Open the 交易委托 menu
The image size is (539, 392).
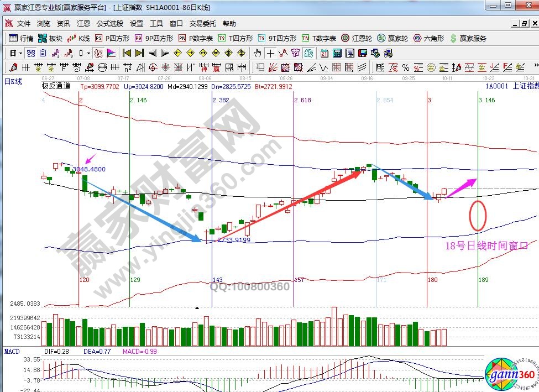[202, 24]
